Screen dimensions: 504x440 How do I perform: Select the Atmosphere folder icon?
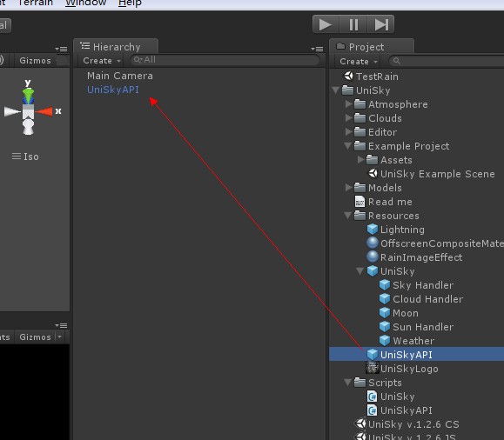360,104
